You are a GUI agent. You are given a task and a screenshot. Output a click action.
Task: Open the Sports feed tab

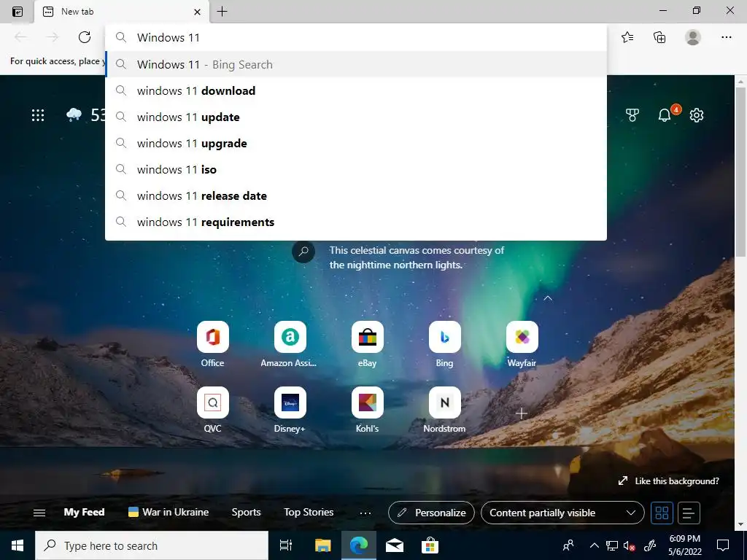point(247,513)
